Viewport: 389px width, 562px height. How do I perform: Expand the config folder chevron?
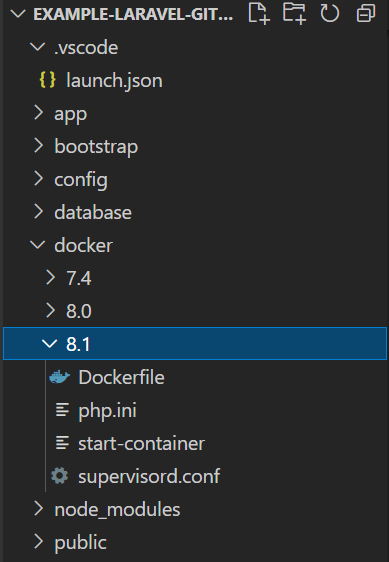(38, 178)
